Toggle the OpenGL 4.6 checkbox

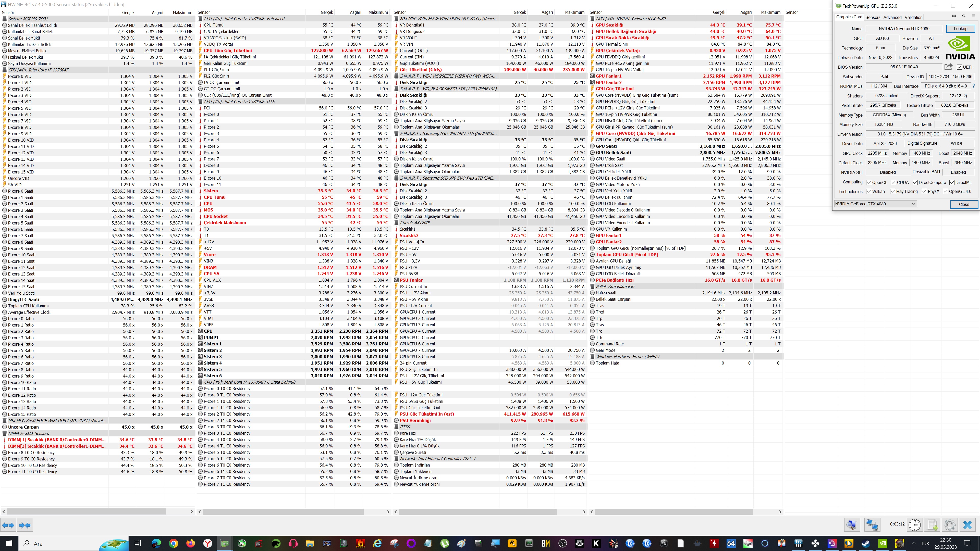coord(945,191)
